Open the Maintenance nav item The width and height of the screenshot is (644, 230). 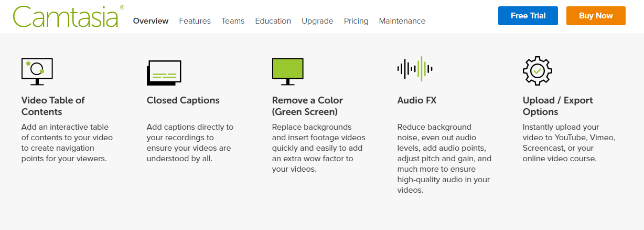click(x=402, y=21)
